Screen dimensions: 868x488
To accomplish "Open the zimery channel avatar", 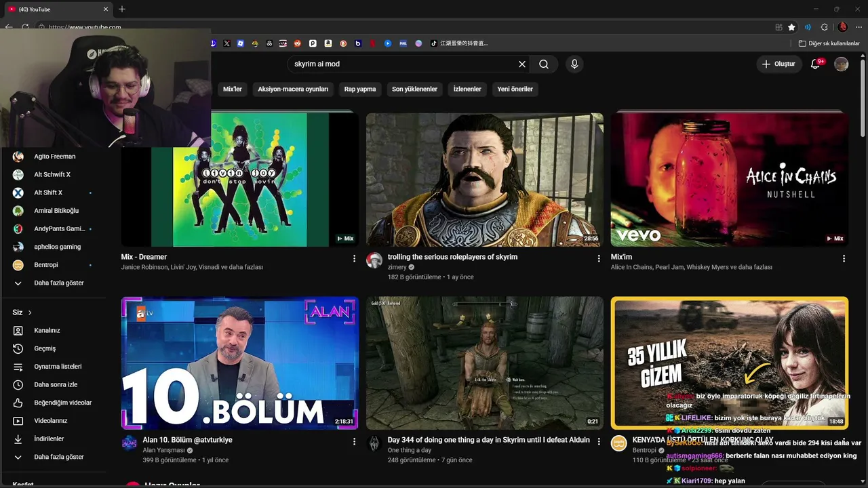I will pyautogui.click(x=374, y=261).
